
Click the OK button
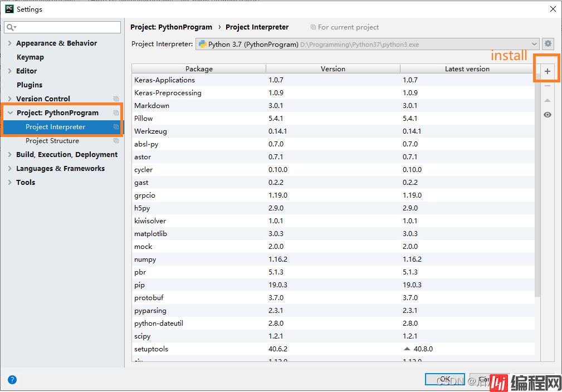(444, 379)
